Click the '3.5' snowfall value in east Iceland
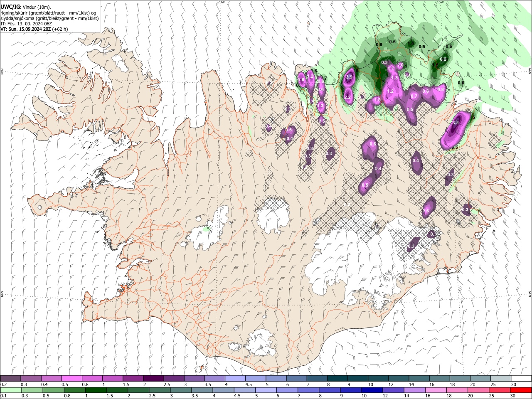 pyautogui.click(x=455, y=123)
